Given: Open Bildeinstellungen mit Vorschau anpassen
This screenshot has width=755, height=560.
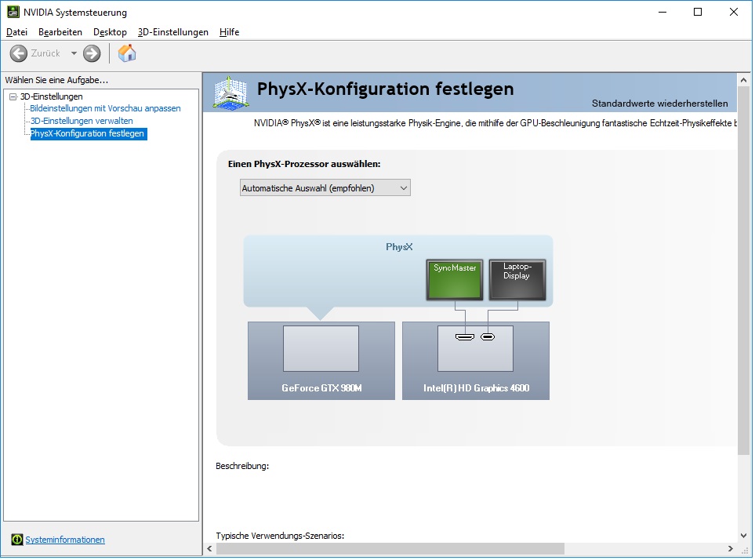Looking at the screenshot, I should pos(106,108).
